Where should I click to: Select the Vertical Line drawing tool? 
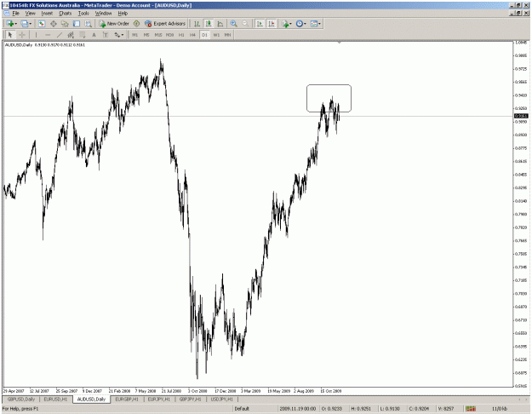coord(36,35)
